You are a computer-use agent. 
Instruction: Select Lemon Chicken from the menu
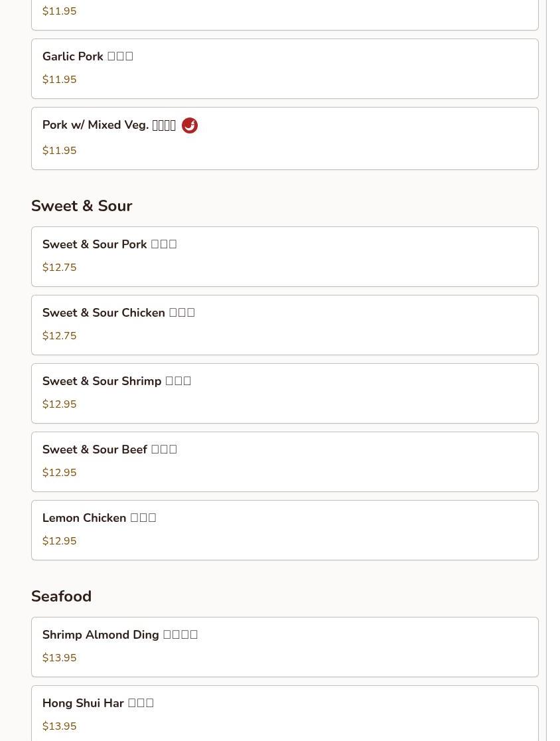[x=285, y=531]
